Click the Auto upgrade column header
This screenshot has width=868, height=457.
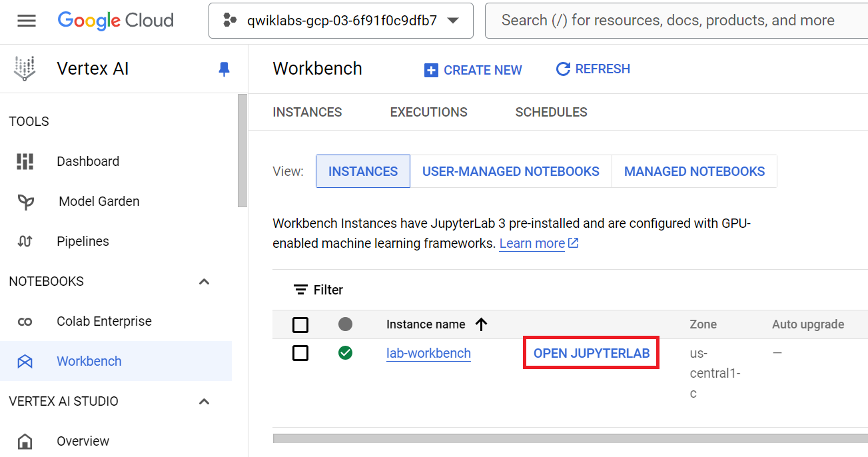click(x=808, y=324)
